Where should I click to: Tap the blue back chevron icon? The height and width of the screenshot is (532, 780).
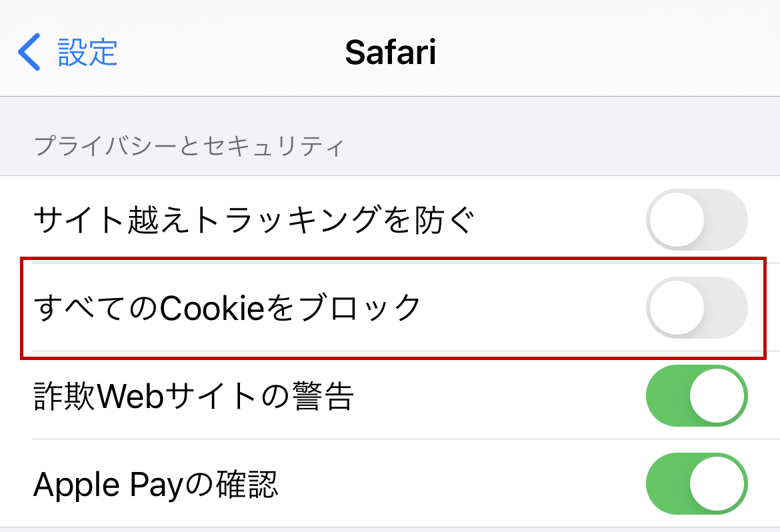tap(29, 53)
